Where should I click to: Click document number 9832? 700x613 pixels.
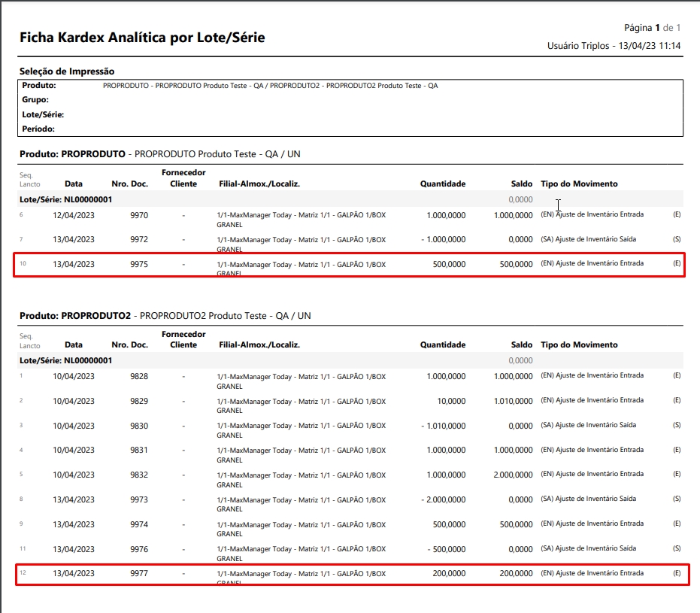(x=139, y=475)
